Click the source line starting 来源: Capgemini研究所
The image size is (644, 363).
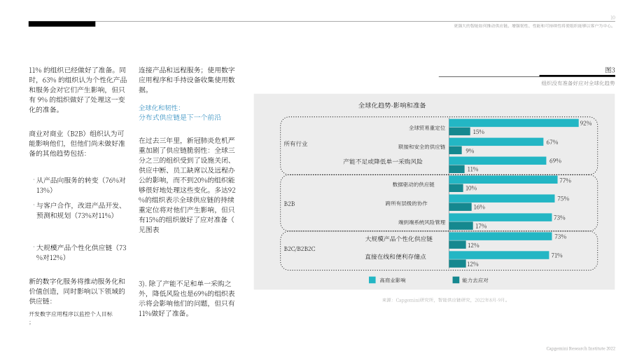(x=444, y=300)
